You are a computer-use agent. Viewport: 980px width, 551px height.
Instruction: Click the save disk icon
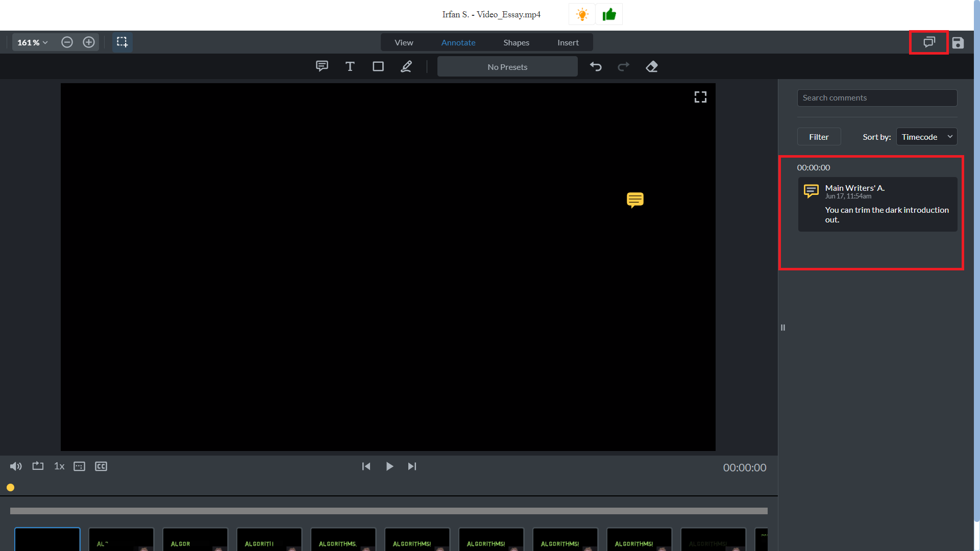(x=958, y=43)
